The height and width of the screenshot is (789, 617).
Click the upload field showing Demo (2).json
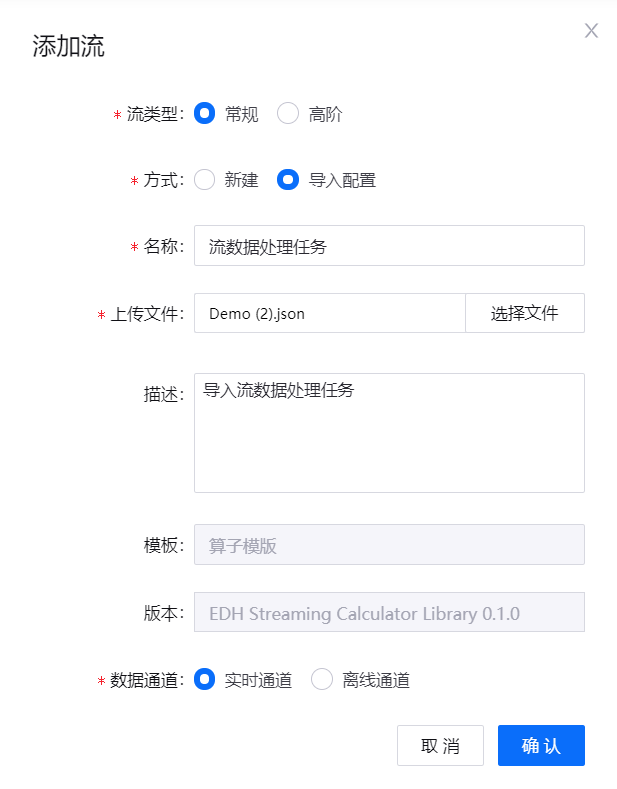pos(330,313)
